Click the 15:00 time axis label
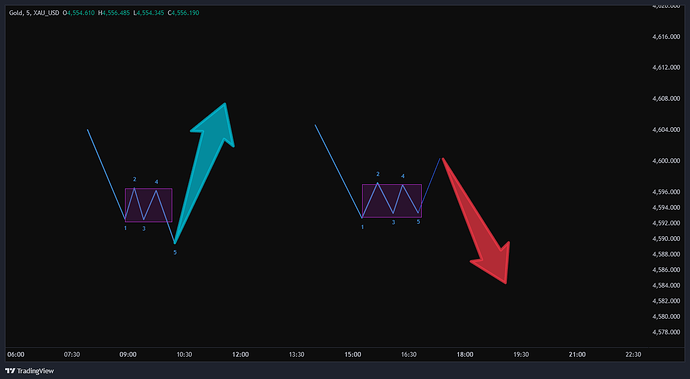This screenshot has width=690, height=379. [x=352, y=355]
